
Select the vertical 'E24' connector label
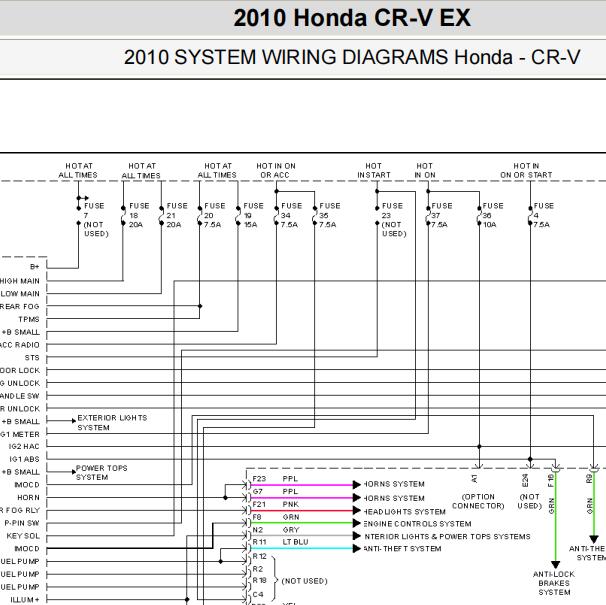pyautogui.click(x=525, y=481)
